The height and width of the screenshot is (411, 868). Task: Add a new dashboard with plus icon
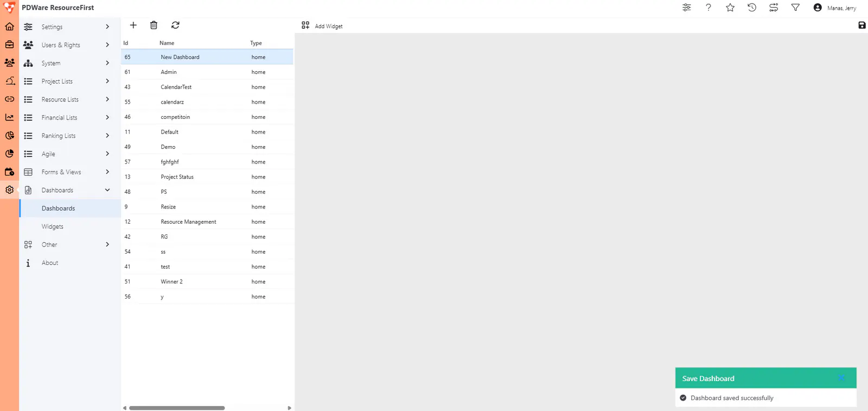pyautogui.click(x=133, y=25)
